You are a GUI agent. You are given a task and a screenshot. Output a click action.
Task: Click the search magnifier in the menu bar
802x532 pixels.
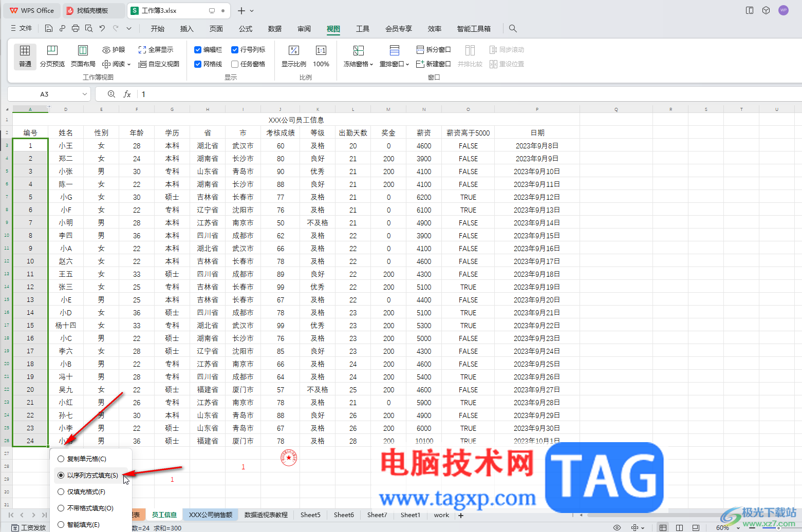(513, 29)
